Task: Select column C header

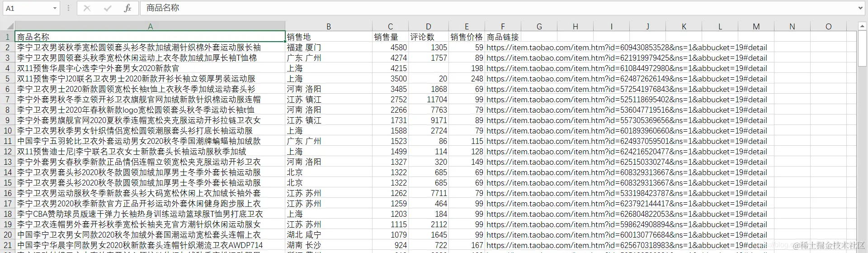Action: 390,26
